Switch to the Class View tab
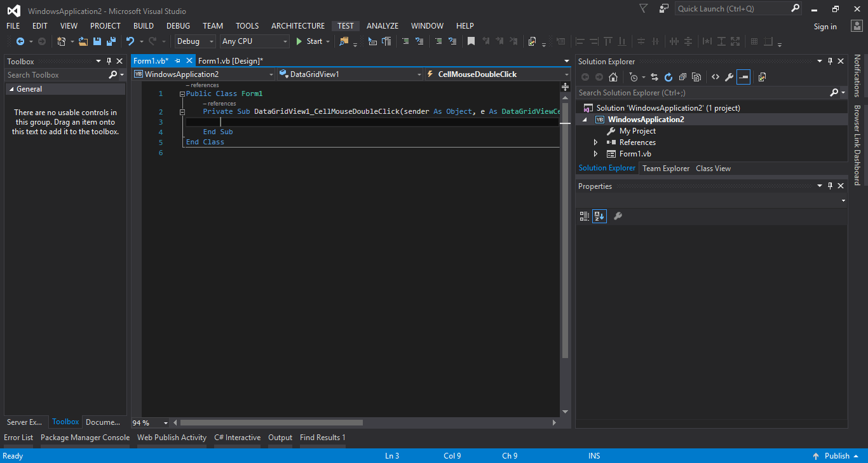This screenshot has height=463, width=868. pos(714,169)
